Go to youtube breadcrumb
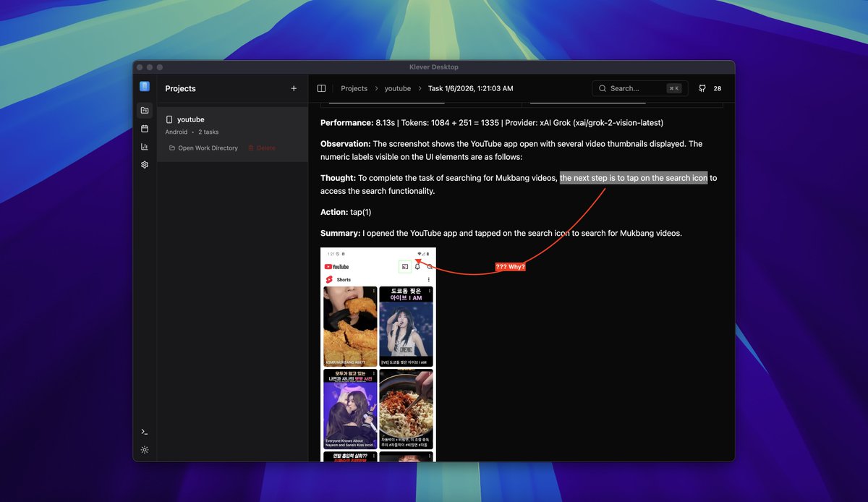The height and width of the screenshot is (502, 868). [398, 88]
